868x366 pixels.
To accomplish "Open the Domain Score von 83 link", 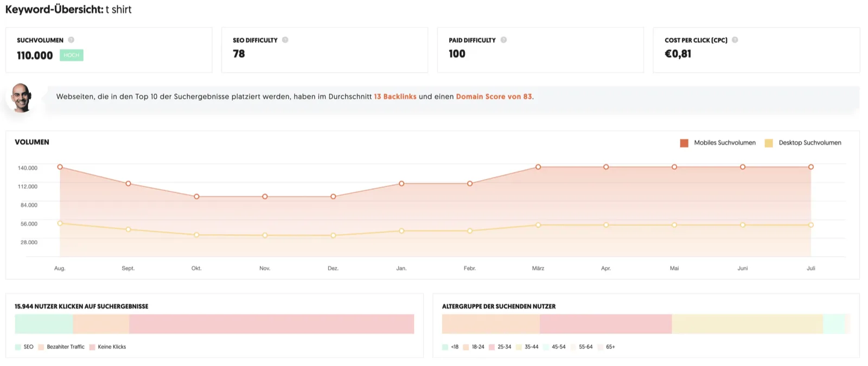I will [494, 97].
